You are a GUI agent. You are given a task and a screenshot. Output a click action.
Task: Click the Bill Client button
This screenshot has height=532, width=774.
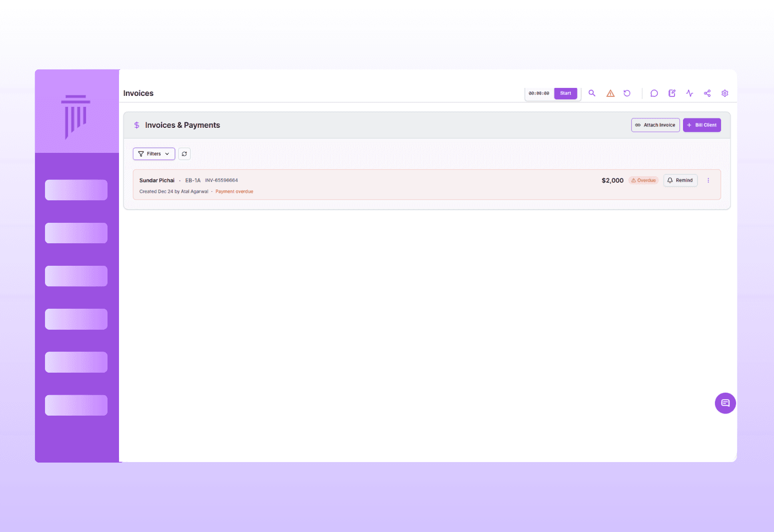tap(702, 125)
